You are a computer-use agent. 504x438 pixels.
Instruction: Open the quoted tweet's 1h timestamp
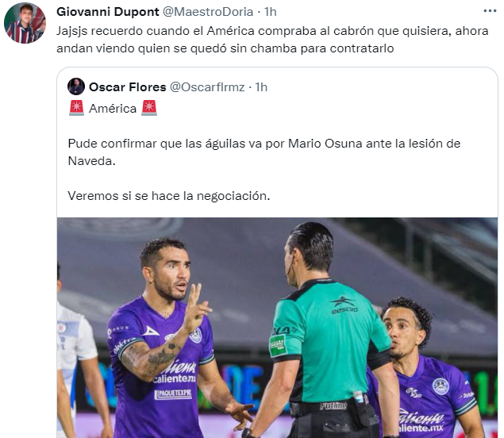(261, 87)
